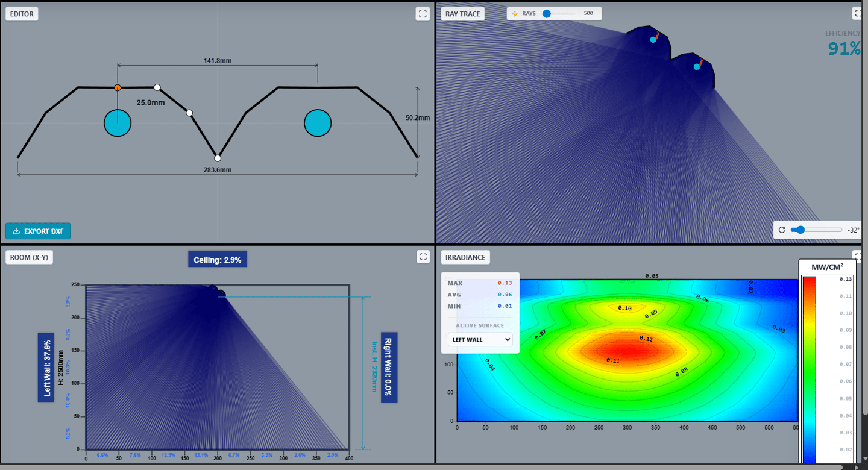Click the Inst. H: 2320mm label
Image resolution: width=868 pixels, height=470 pixels.
coord(374,367)
